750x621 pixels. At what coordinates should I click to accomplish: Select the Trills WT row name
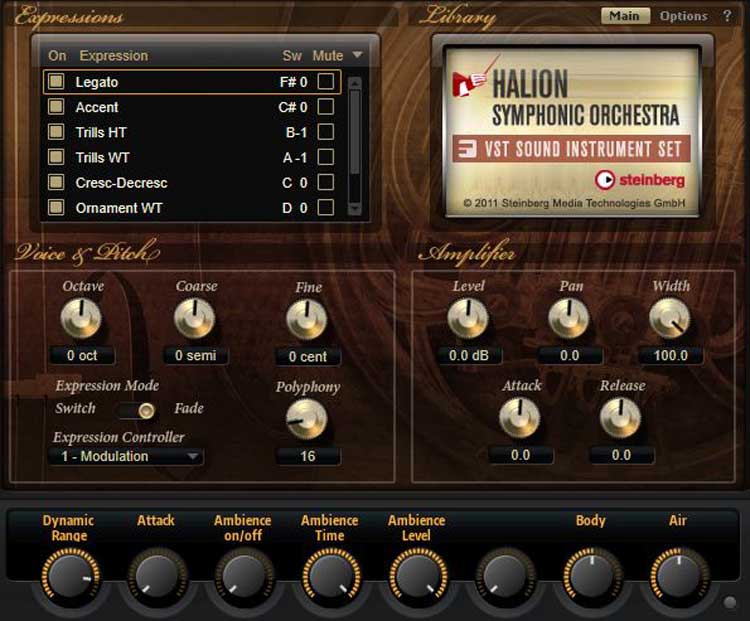pyautogui.click(x=102, y=158)
